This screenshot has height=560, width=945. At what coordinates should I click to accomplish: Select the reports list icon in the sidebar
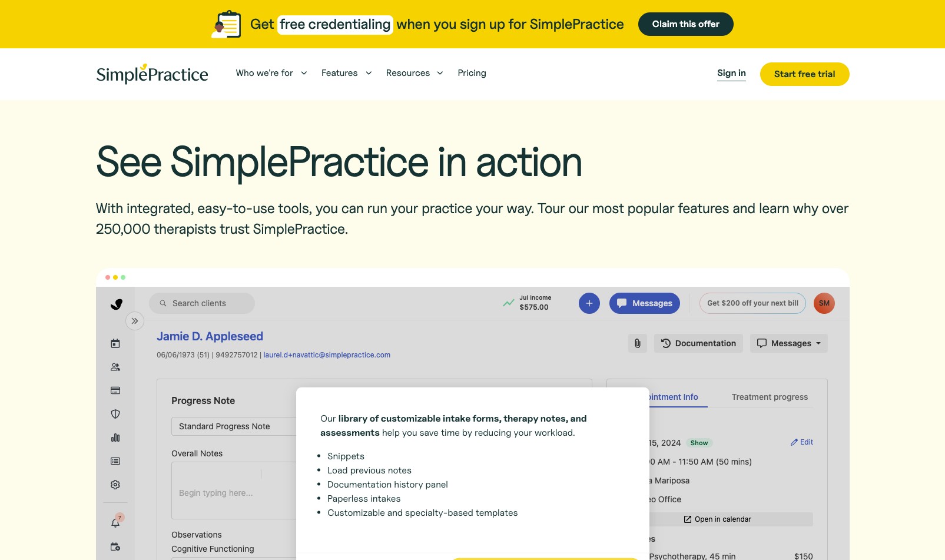click(115, 461)
